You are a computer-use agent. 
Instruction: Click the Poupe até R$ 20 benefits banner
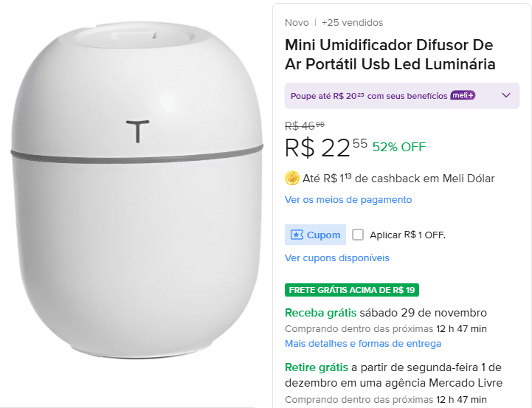point(402,96)
